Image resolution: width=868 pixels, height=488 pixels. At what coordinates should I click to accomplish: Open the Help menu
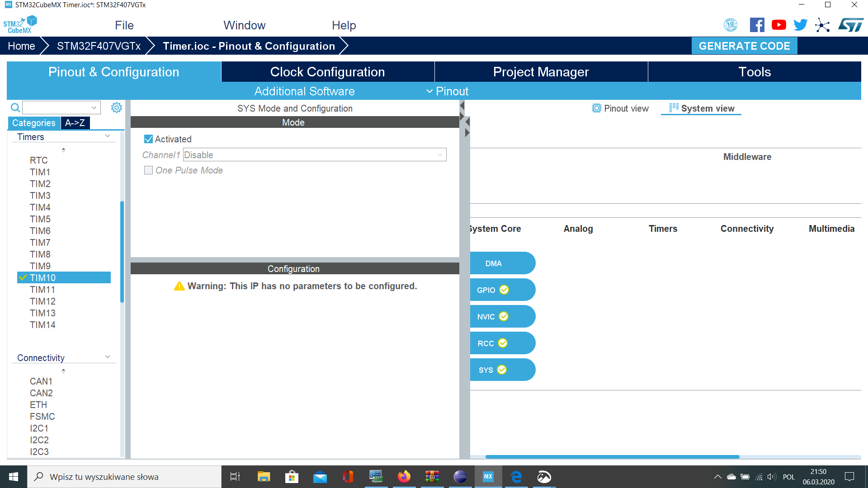coord(344,25)
